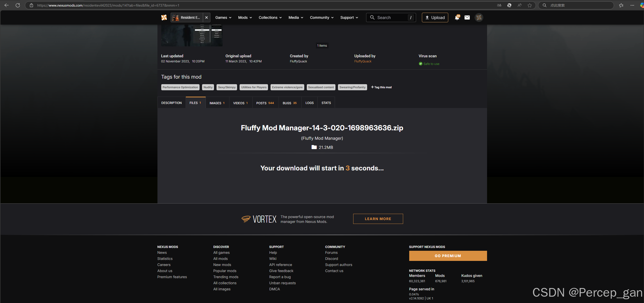
Task: Close the Resident Evil game filter
Action: [206, 17]
